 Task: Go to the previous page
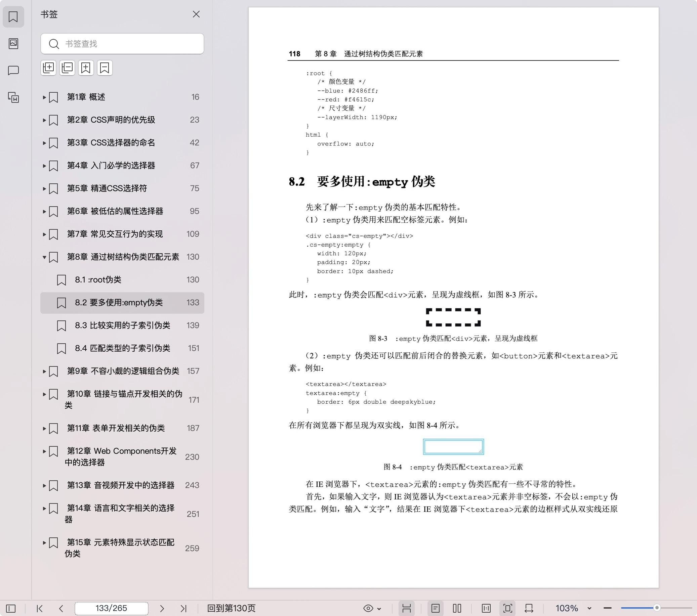pyautogui.click(x=61, y=608)
